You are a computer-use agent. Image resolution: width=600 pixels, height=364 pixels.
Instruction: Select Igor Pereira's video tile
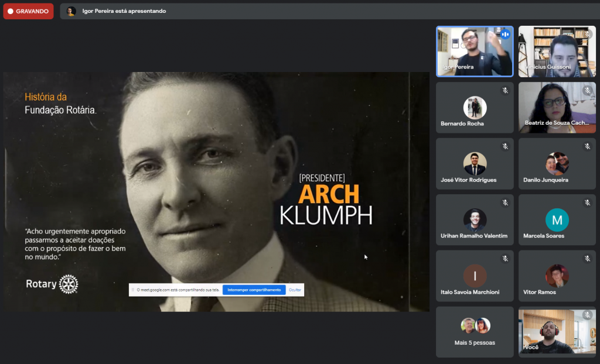point(475,51)
